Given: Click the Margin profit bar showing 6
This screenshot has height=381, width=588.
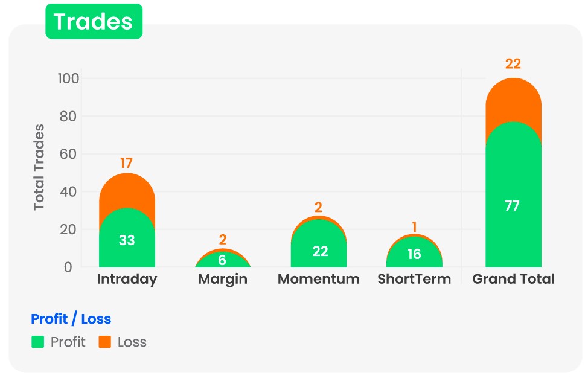Looking at the screenshot, I should 223,261.
